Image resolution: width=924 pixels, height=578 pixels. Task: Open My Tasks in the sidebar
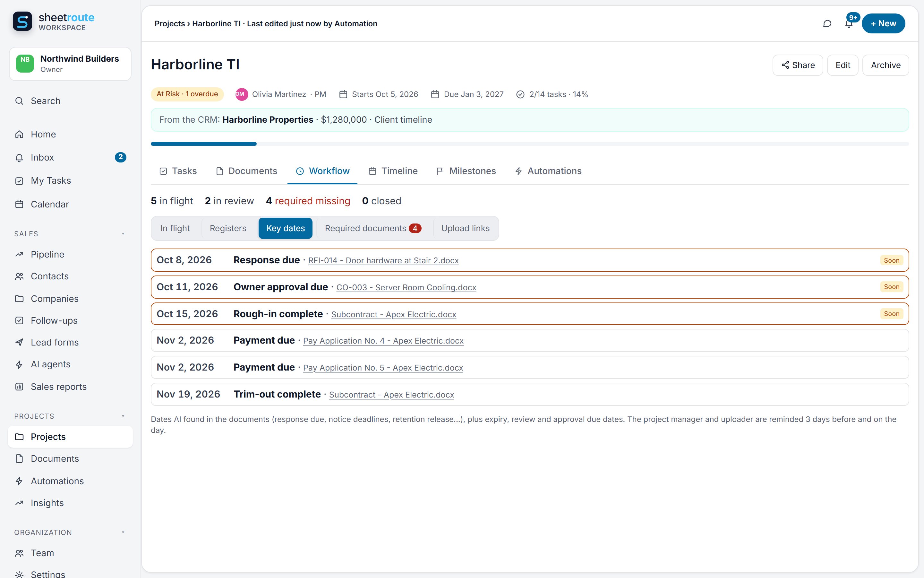click(x=70, y=180)
